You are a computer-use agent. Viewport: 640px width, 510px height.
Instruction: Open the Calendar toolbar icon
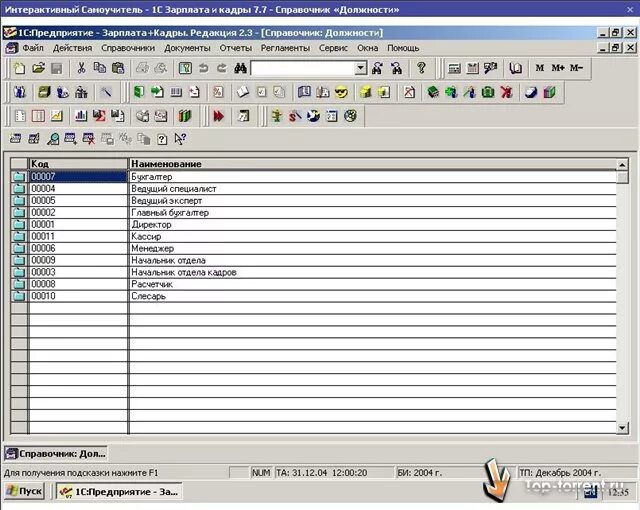coord(472,68)
